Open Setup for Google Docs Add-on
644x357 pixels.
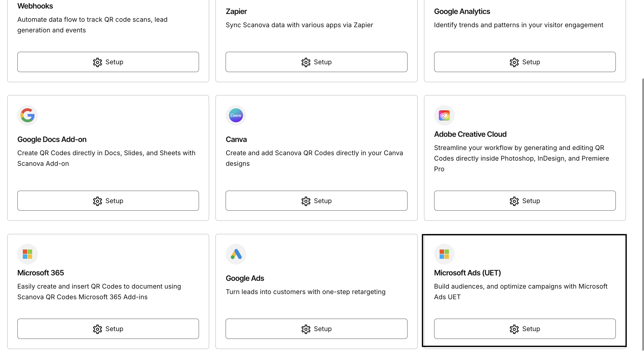tap(108, 201)
